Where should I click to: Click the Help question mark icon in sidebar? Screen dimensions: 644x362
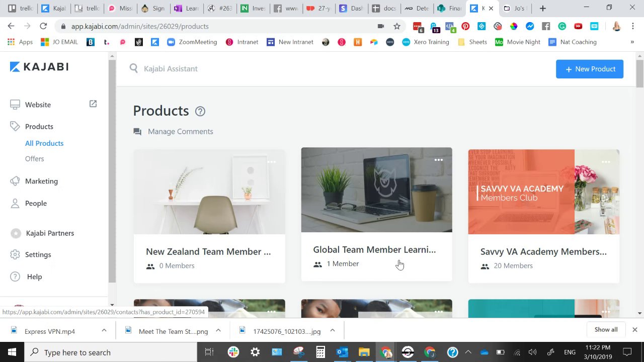(15, 277)
